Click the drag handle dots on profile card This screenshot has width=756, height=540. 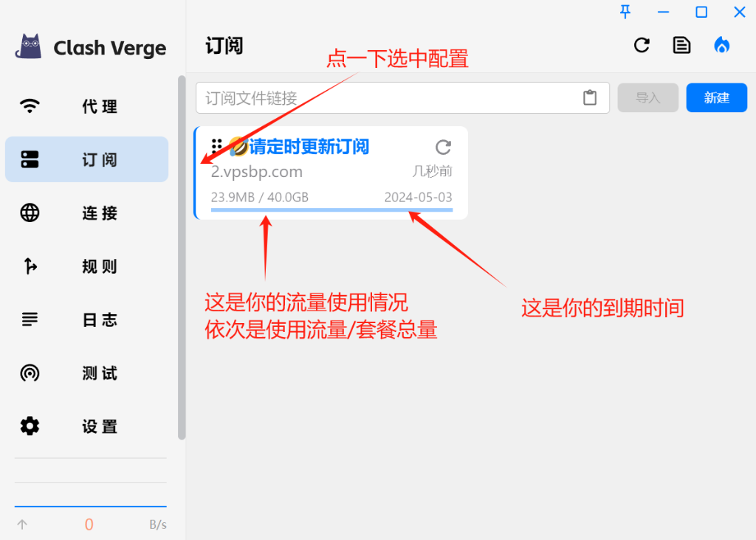pyautogui.click(x=216, y=147)
